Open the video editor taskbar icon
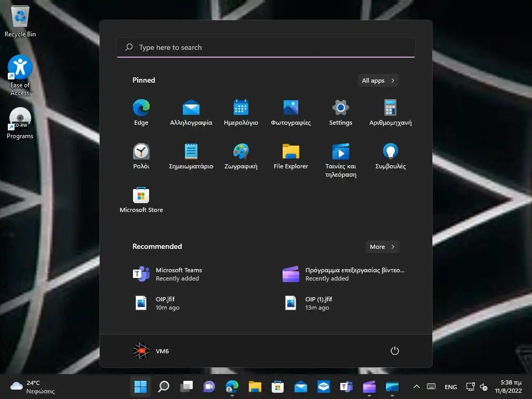The width and height of the screenshot is (532, 399). click(369, 387)
